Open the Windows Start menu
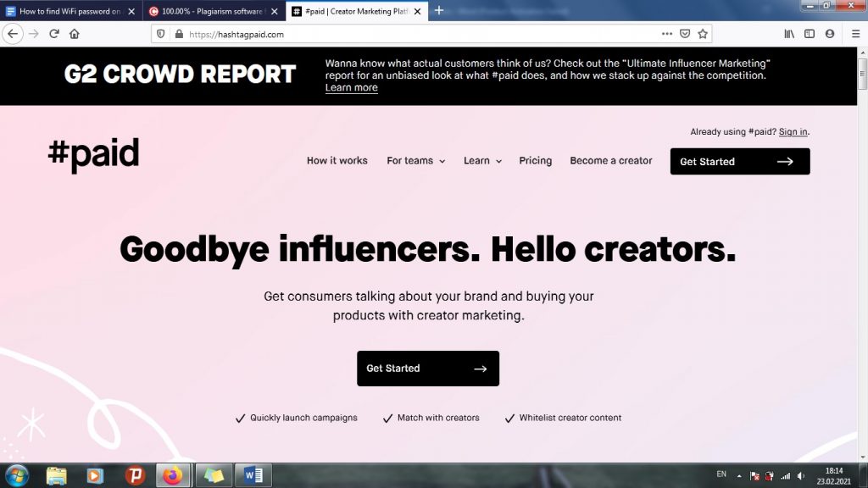Viewport: 868px width, 488px height. pyautogui.click(x=17, y=475)
